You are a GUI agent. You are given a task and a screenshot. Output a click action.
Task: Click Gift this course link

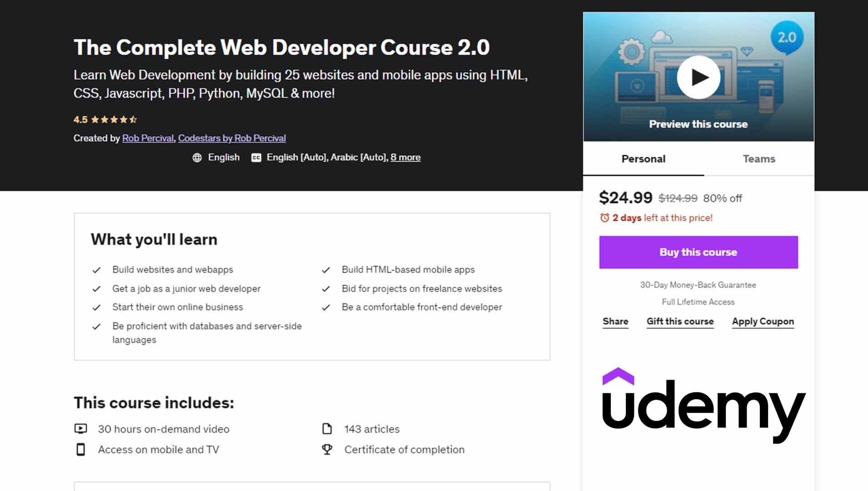tap(680, 321)
